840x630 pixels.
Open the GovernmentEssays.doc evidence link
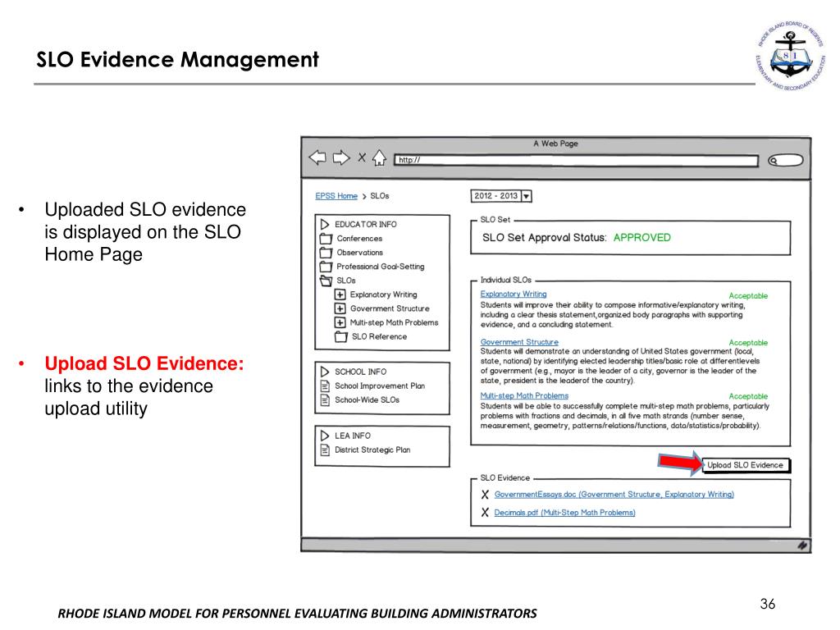(x=614, y=495)
